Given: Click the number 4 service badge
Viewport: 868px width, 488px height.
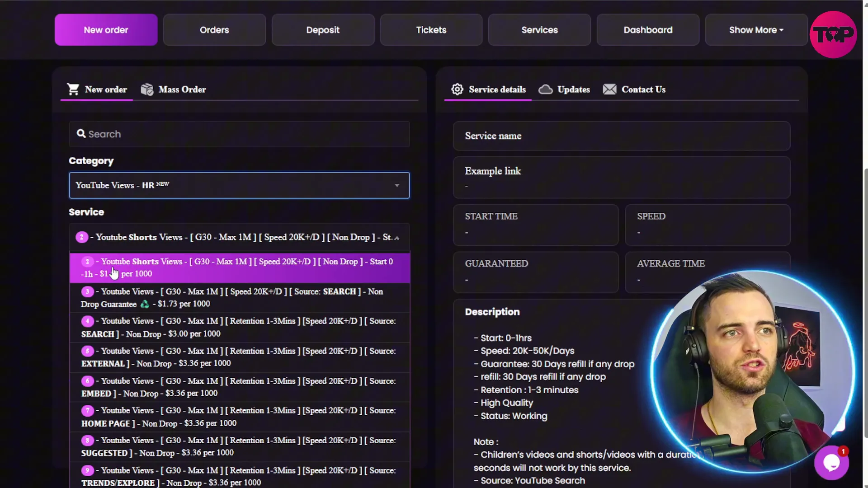Looking at the screenshot, I should point(87,321).
